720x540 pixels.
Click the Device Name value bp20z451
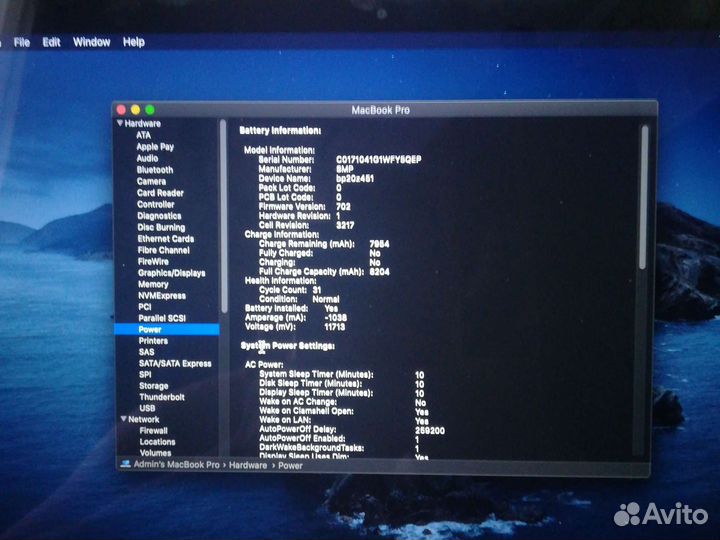(355, 178)
